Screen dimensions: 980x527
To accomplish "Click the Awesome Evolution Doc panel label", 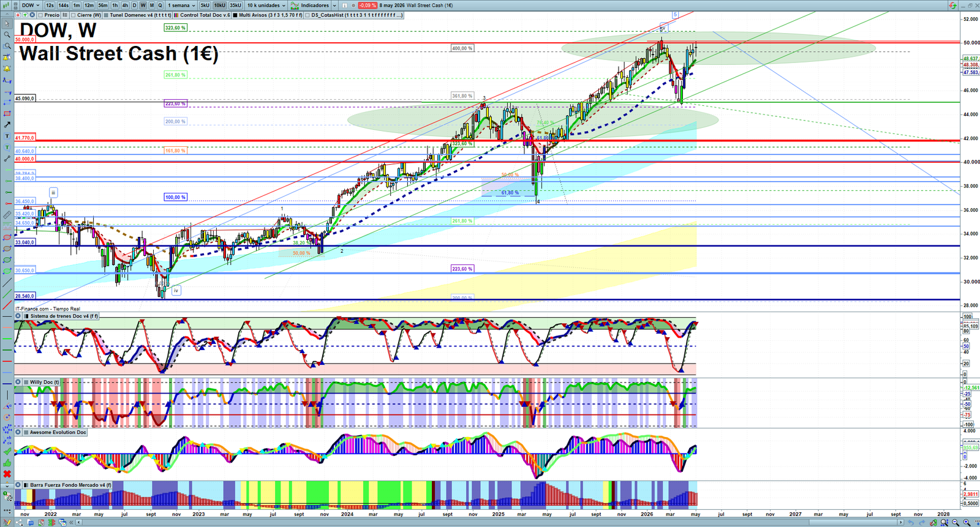I will (x=58, y=432).
